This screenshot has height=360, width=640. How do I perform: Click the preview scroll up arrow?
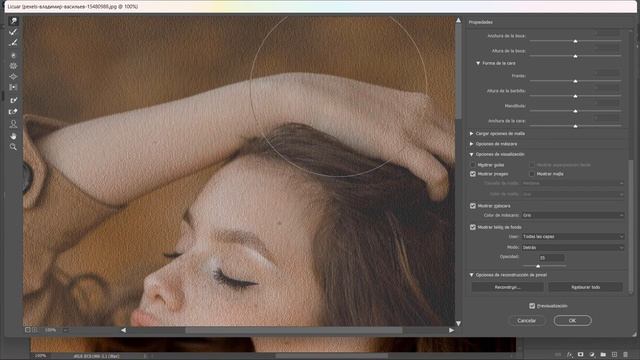(458, 20)
